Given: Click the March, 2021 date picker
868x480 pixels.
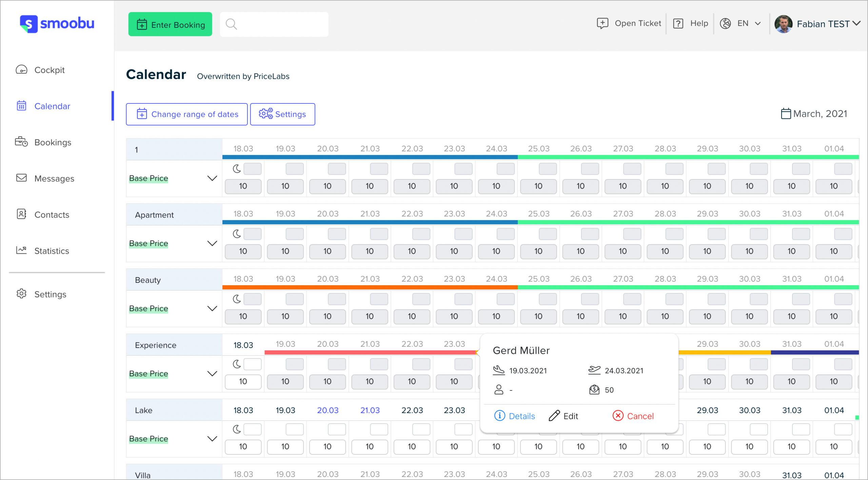Looking at the screenshot, I should click(814, 114).
